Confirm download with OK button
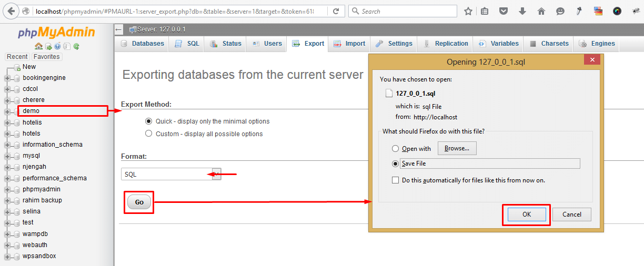Viewport: 644px width, 266px height. [527, 214]
